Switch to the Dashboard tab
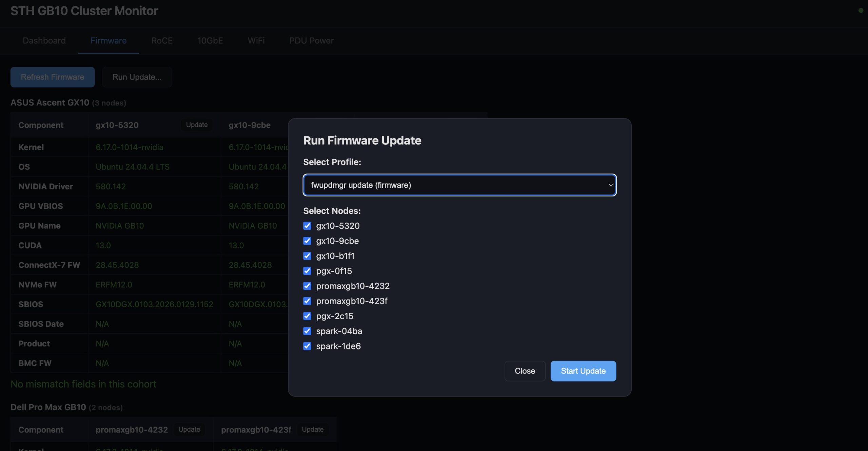 click(44, 41)
